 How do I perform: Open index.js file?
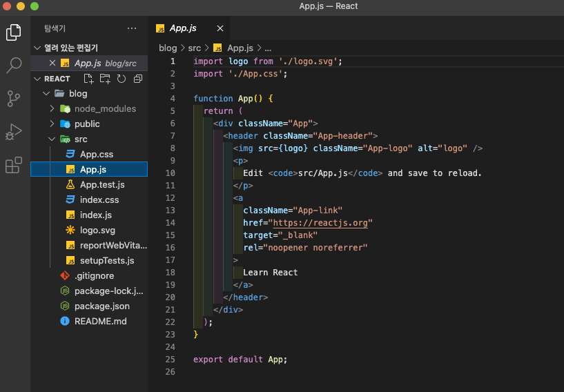(89, 215)
